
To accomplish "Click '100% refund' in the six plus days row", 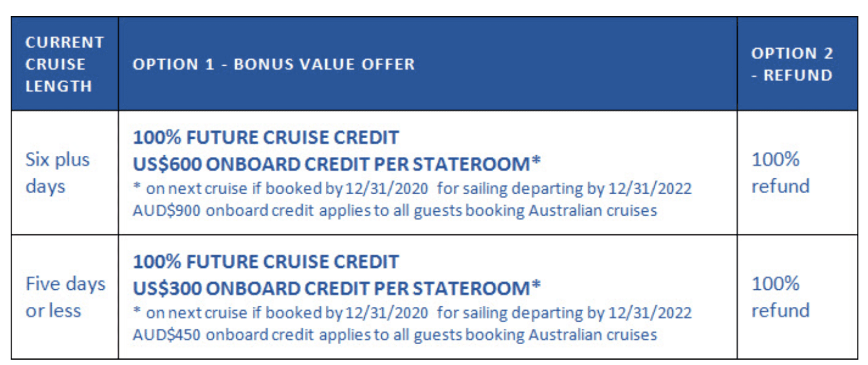I will coord(781,173).
